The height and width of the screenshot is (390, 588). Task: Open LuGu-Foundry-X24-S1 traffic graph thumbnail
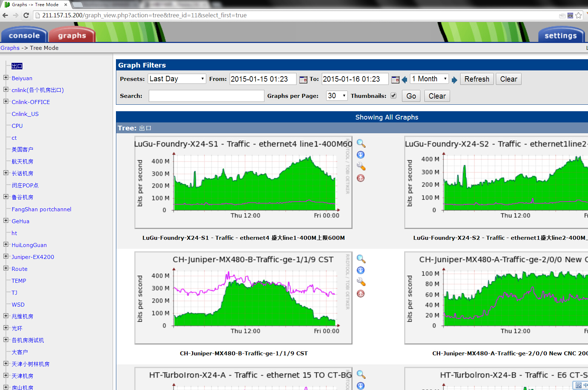243,182
